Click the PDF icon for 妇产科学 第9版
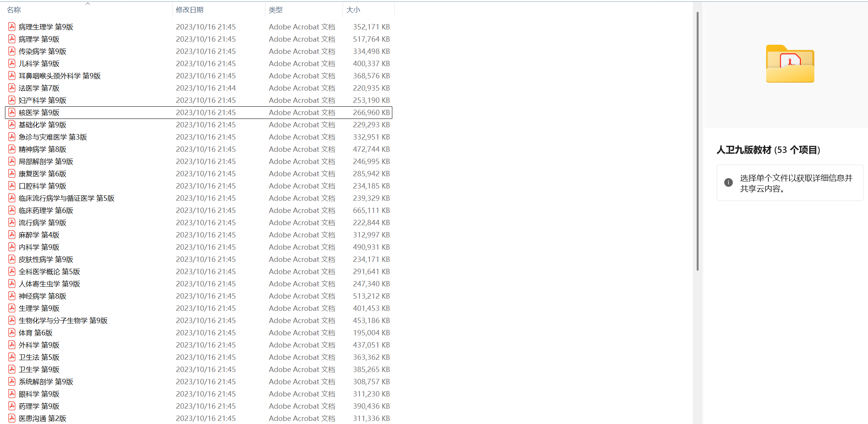The width and height of the screenshot is (868, 424). pyautogui.click(x=12, y=100)
